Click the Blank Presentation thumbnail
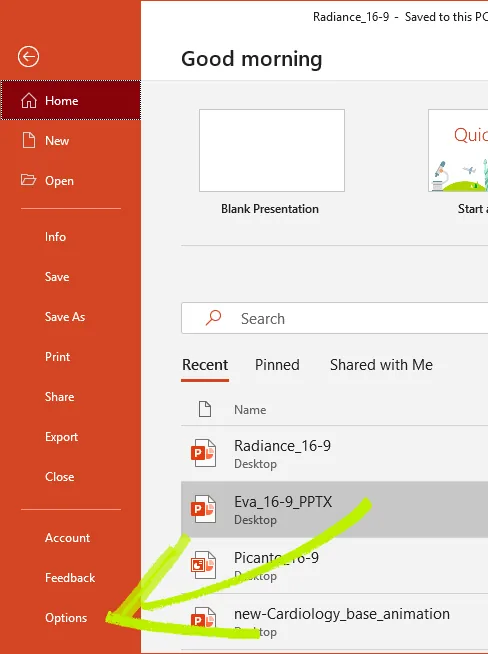The image size is (488, 654). point(272,151)
